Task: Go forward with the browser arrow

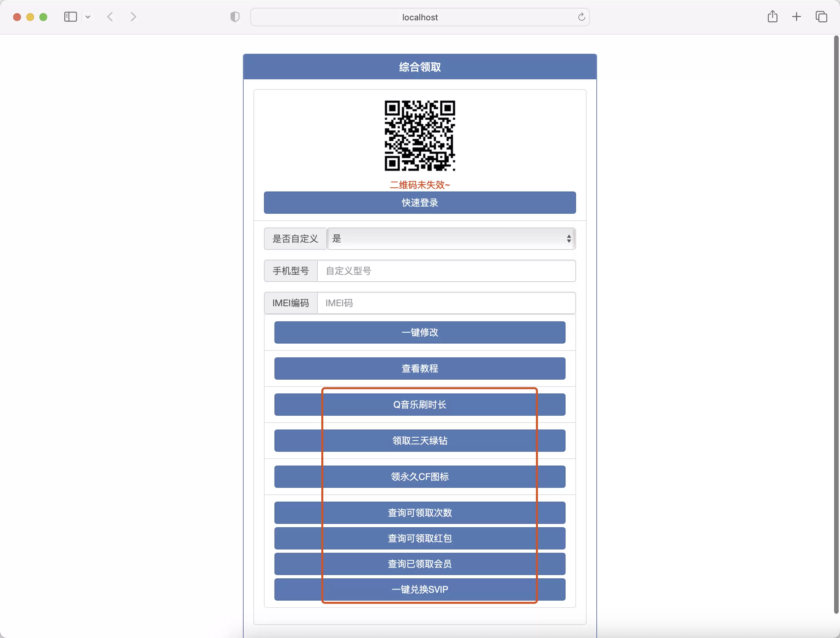Action: pyautogui.click(x=133, y=17)
